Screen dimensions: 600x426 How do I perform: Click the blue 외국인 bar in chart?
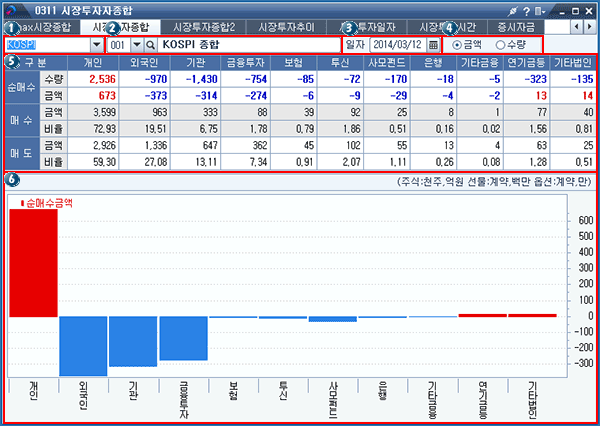[x=83, y=346]
